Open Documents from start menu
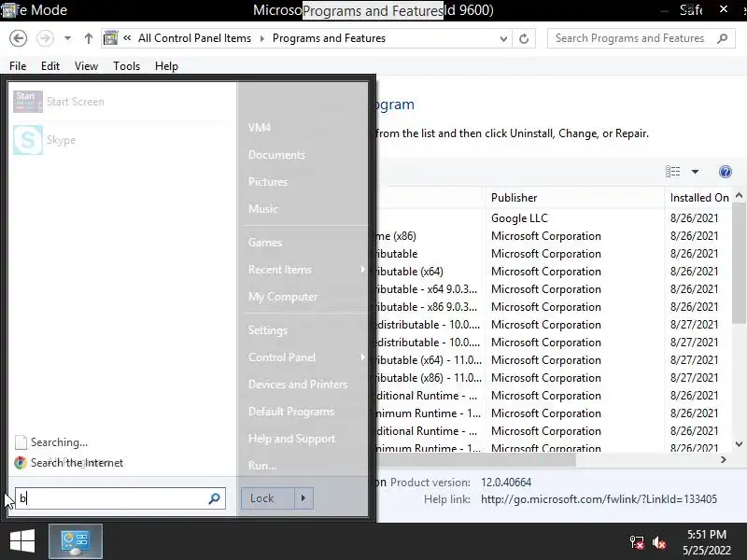Screen dimensions: 747x560 coord(276,155)
